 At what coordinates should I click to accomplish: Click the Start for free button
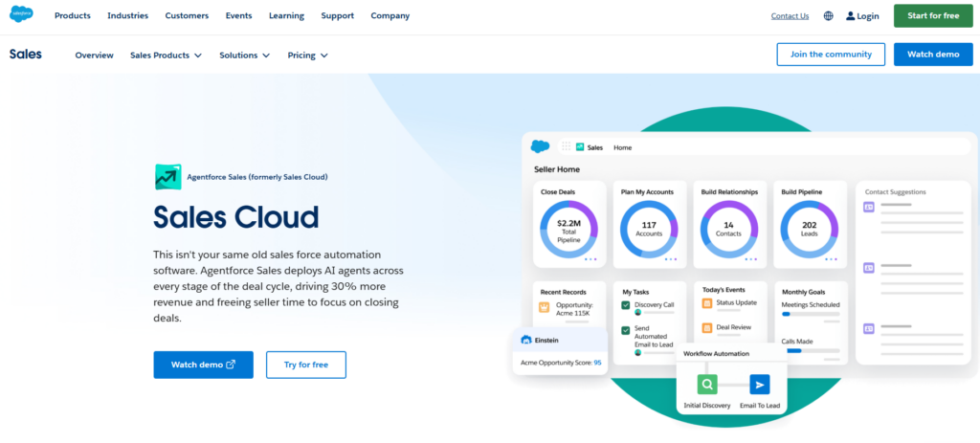click(x=933, y=15)
